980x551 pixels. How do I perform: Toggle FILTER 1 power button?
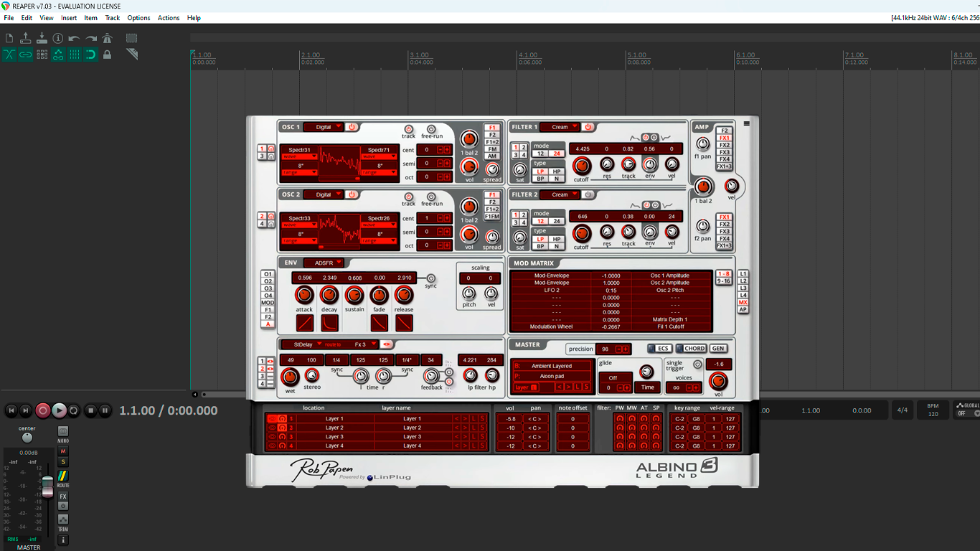tap(588, 127)
